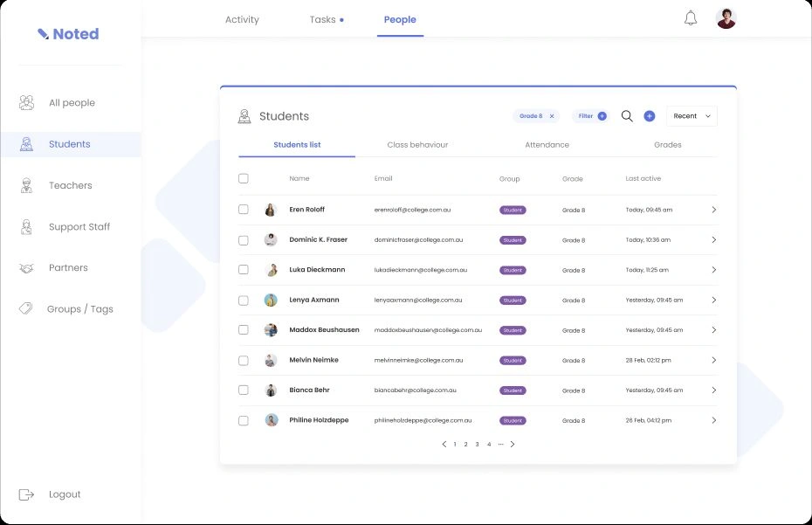Go to Students in the sidebar
The image size is (812, 525).
point(71,144)
